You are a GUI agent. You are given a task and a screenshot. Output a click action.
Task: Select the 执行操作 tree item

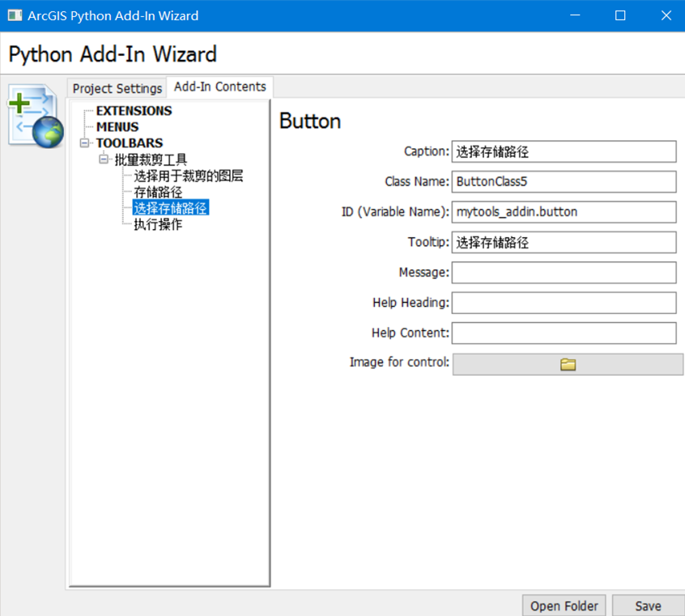pyautogui.click(x=158, y=224)
